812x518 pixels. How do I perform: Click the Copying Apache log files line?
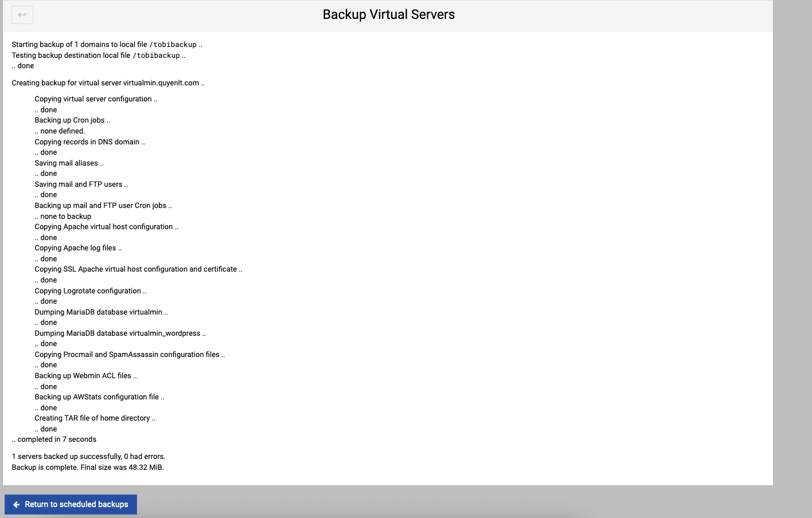coord(78,248)
